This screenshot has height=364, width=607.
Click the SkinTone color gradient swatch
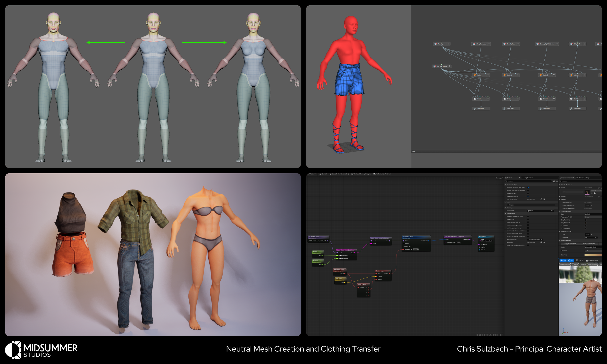(593, 255)
